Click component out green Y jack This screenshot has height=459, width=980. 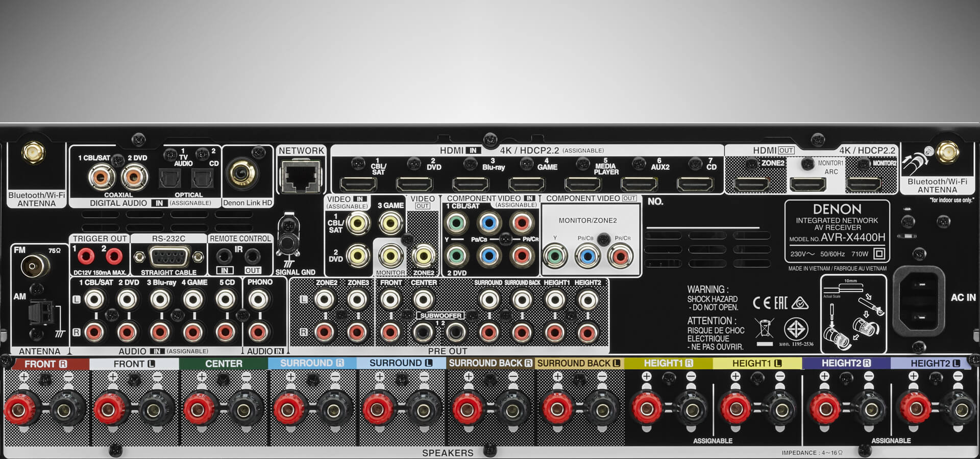[555, 256]
